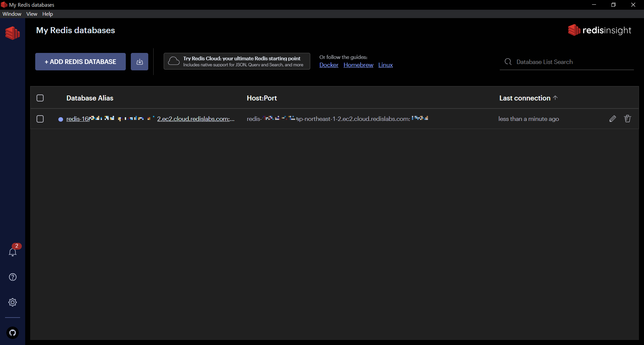Screen dimensions: 644x345
Task: Edit the redis database with pencil icon
Action: (x=612, y=119)
